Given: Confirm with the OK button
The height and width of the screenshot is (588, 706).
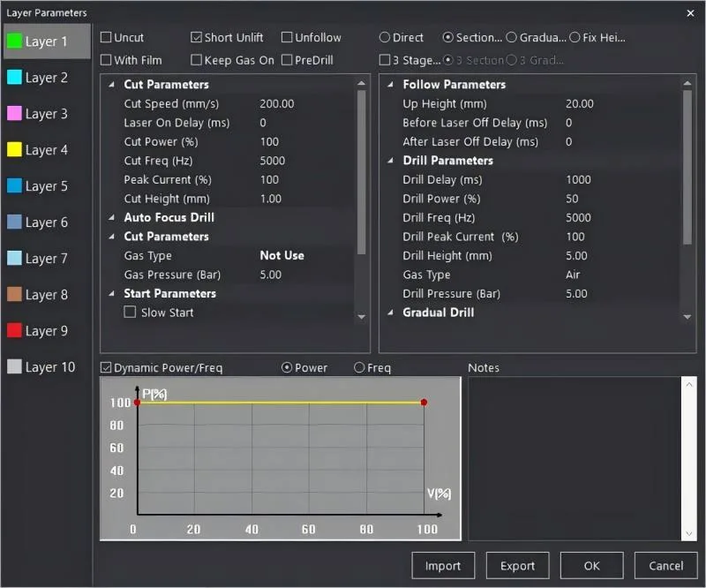Looking at the screenshot, I should (592, 565).
